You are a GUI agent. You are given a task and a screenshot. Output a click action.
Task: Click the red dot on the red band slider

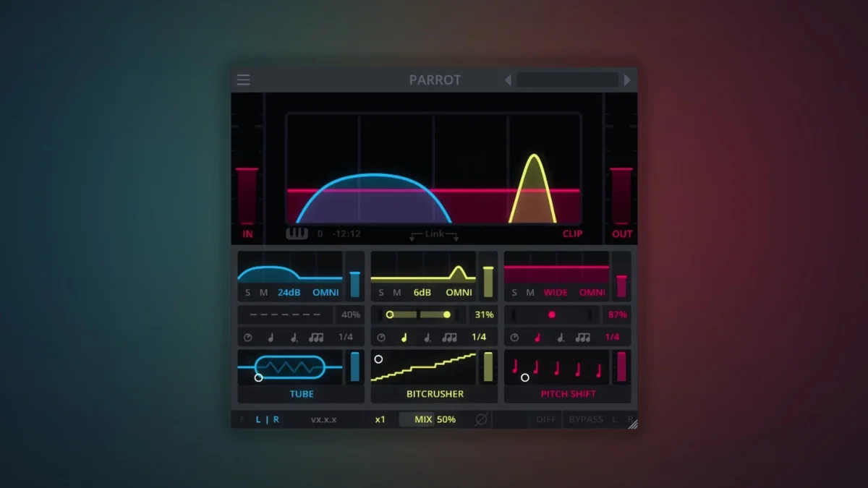pos(552,315)
